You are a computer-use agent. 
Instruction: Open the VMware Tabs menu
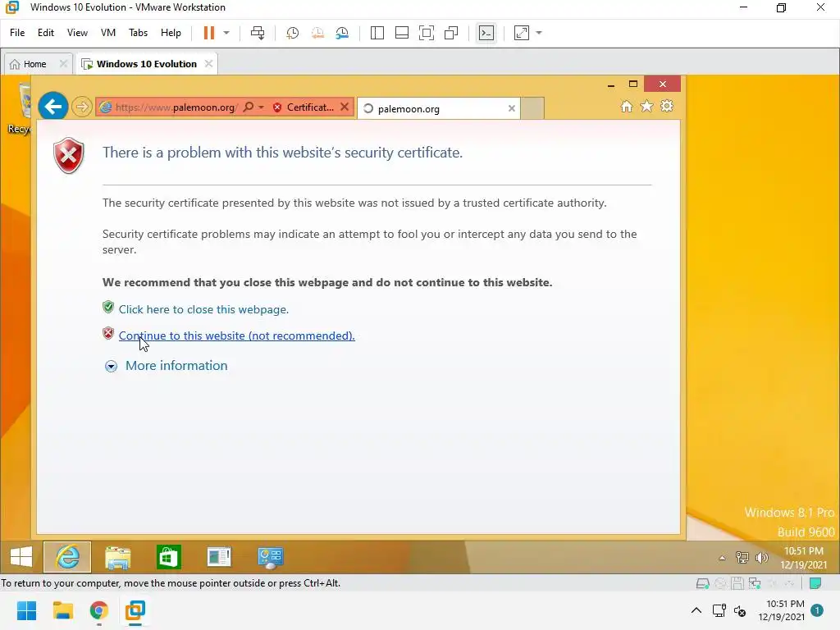tap(138, 33)
